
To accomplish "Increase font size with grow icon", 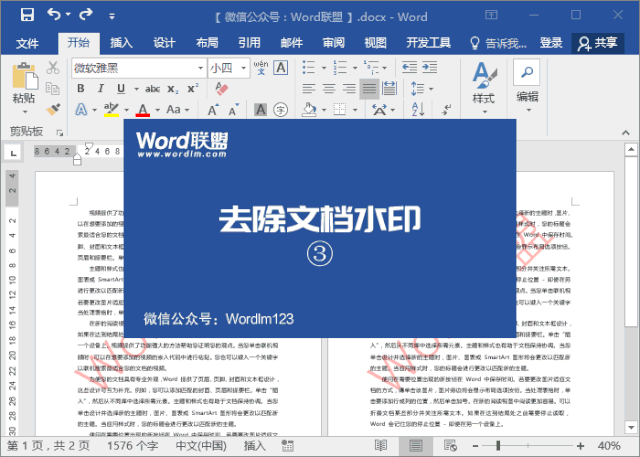I will [213, 110].
